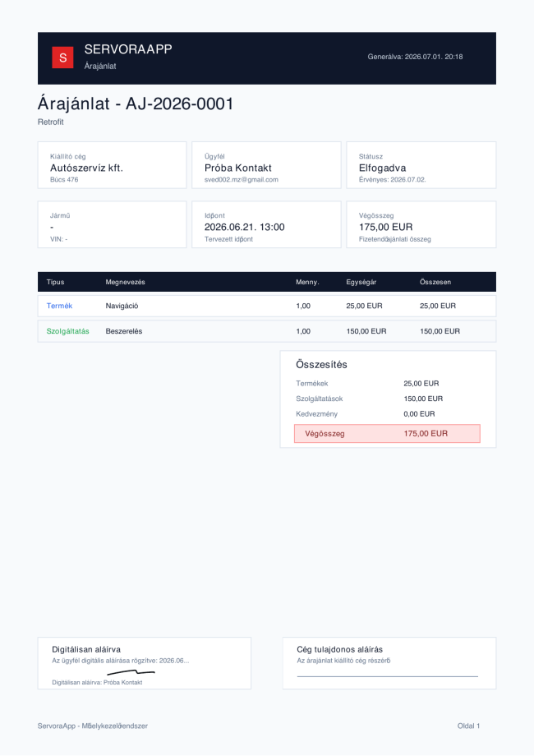Screen dimensions: 534x756
Task: Click the address Bucs 476
Action: click(x=64, y=179)
